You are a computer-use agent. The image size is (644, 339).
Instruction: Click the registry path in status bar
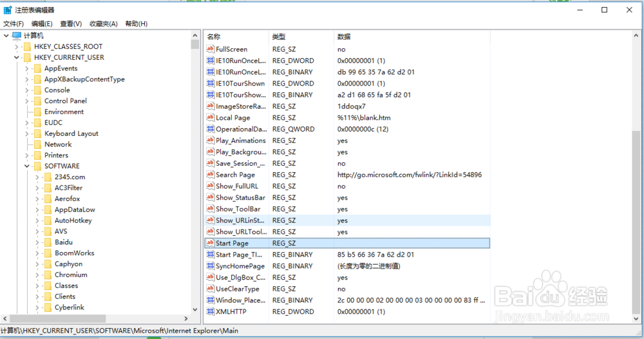point(119,331)
